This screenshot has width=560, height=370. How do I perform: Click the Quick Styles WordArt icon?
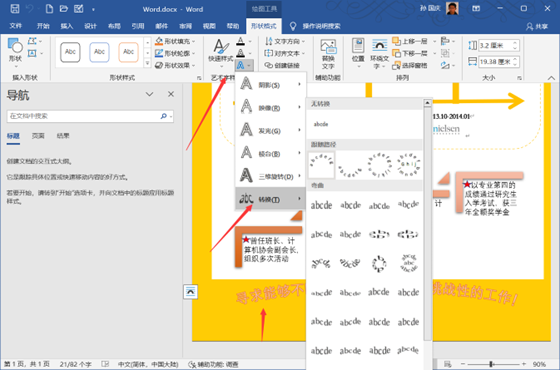pyautogui.click(x=221, y=51)
